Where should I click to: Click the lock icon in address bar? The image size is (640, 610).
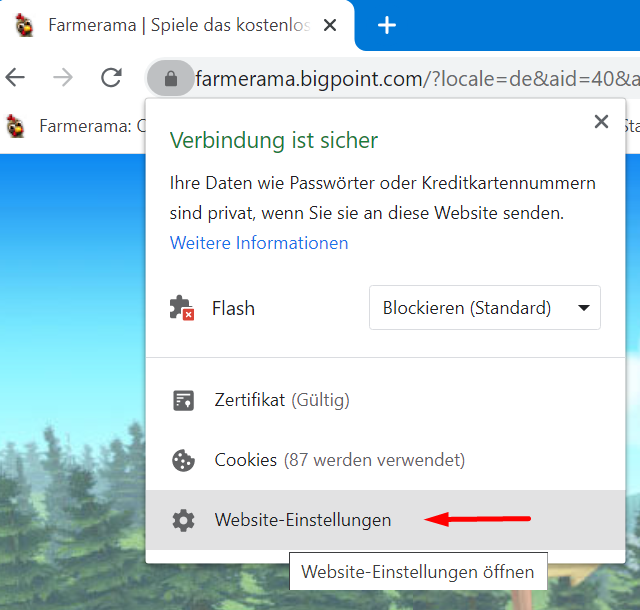[171, 78]
